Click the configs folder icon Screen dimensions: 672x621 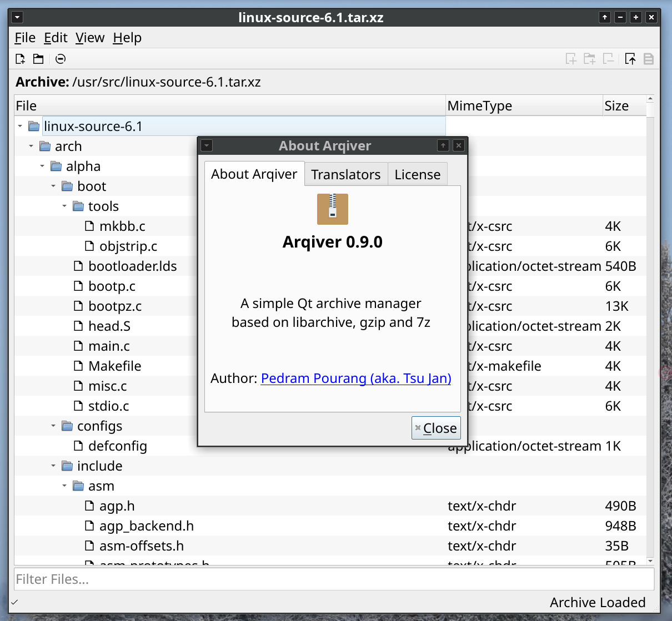(67, 426)
